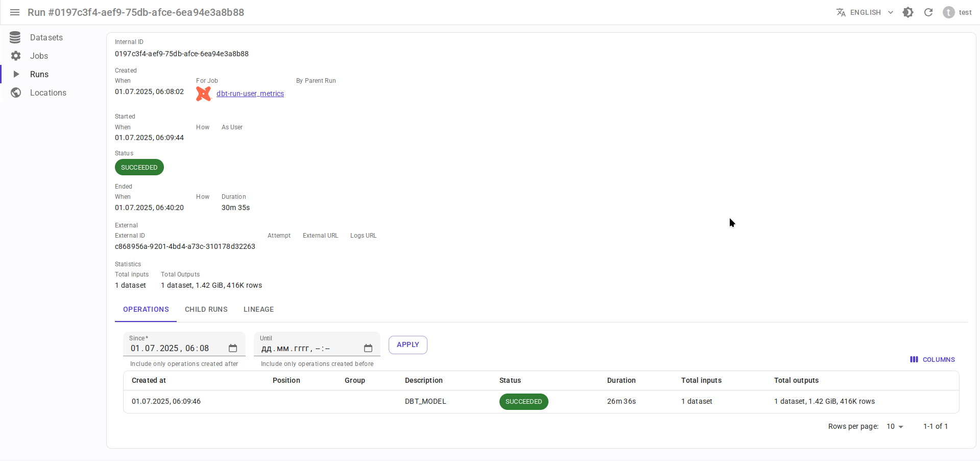Viewport: 980px width, 461px height.
Task: Open the Since calendar picker icon
Action: [x=233, y=348]
